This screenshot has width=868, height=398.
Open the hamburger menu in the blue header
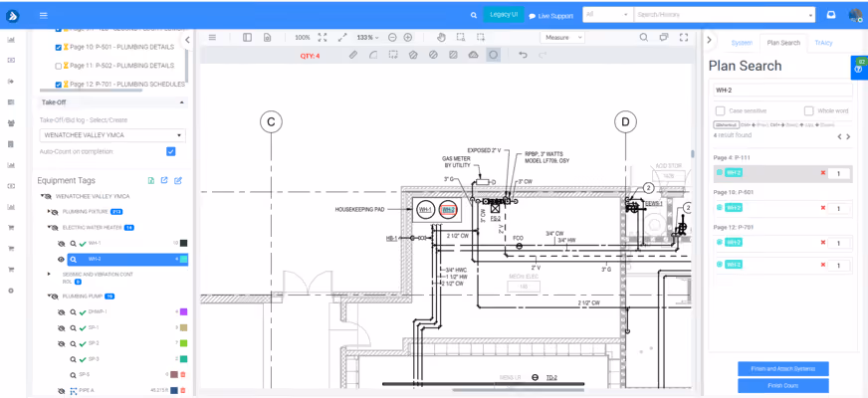point(44,16)
